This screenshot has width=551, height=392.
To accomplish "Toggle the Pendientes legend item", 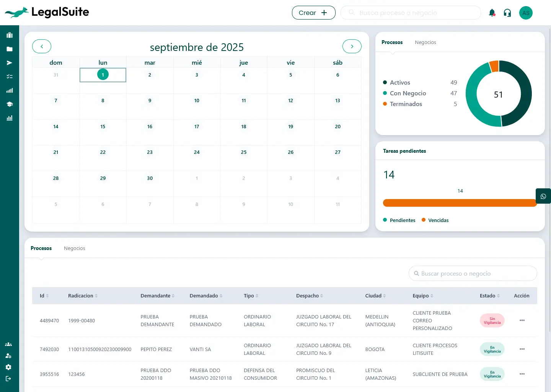I will point(399,220).
